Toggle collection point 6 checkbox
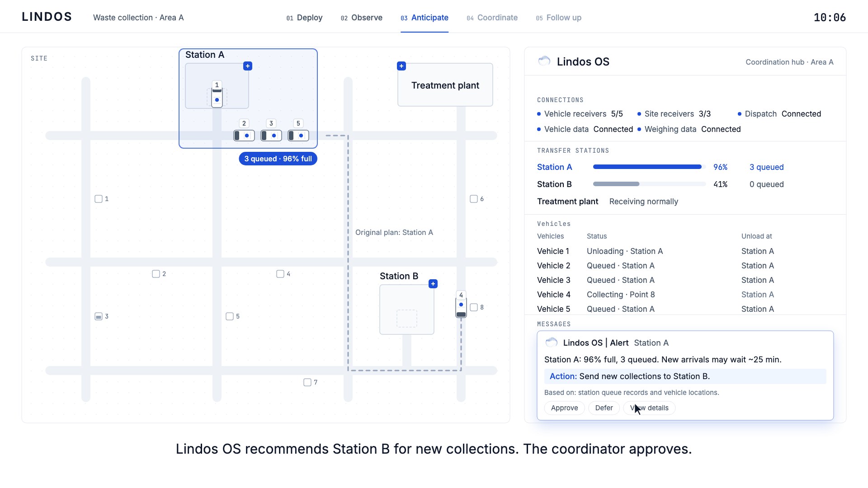 [x=474, y=199]
